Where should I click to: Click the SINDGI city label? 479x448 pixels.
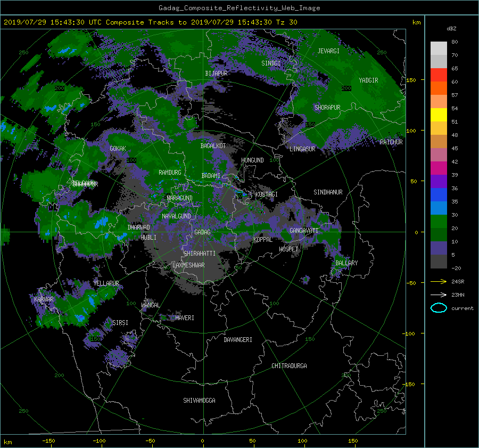271,63
